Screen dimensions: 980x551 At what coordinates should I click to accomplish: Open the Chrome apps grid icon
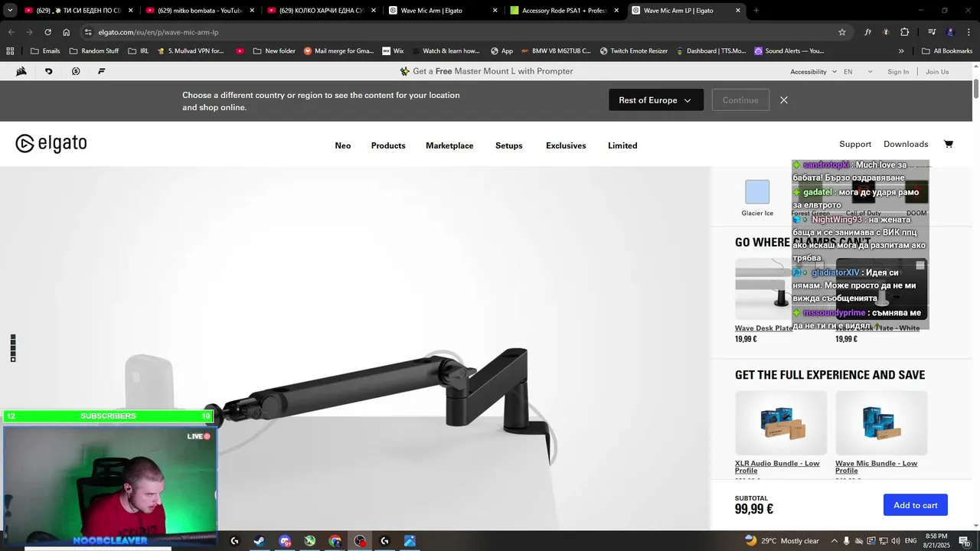coord(10,51)
